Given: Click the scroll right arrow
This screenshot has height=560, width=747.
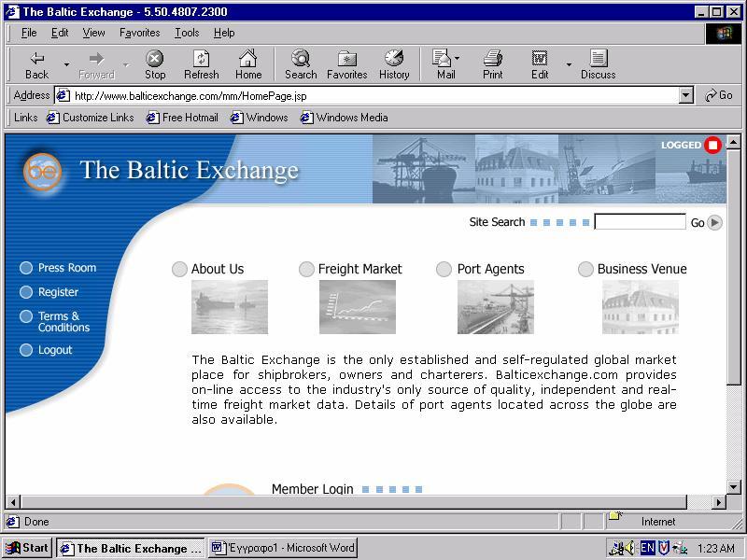Looking at the screenshot, I should click(x=718, y=501).
